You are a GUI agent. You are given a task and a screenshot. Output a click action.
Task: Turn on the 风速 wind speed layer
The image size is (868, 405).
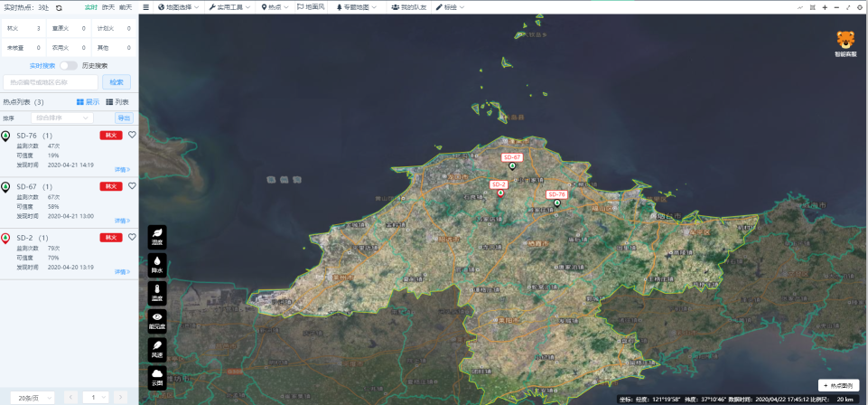coord(157,349)
